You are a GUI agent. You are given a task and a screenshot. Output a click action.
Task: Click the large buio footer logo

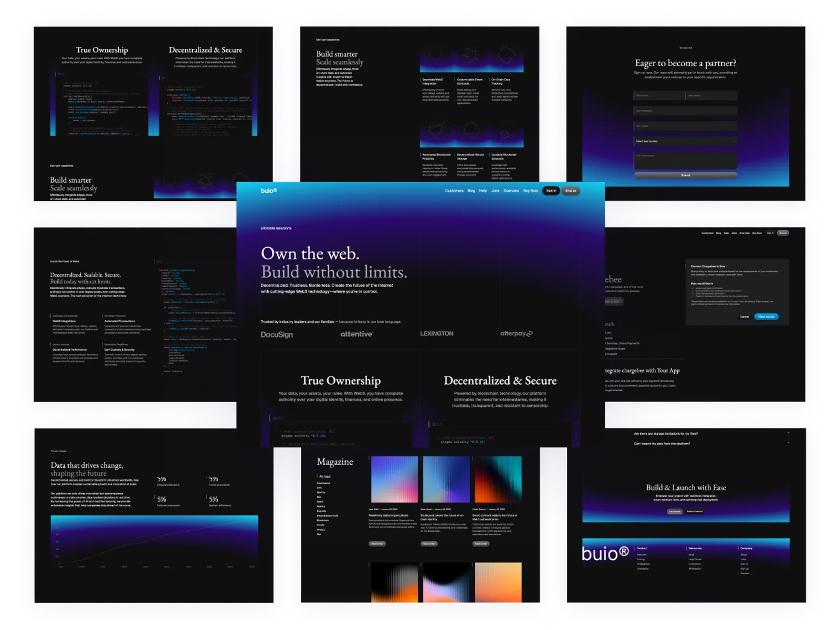pos(605,554)
